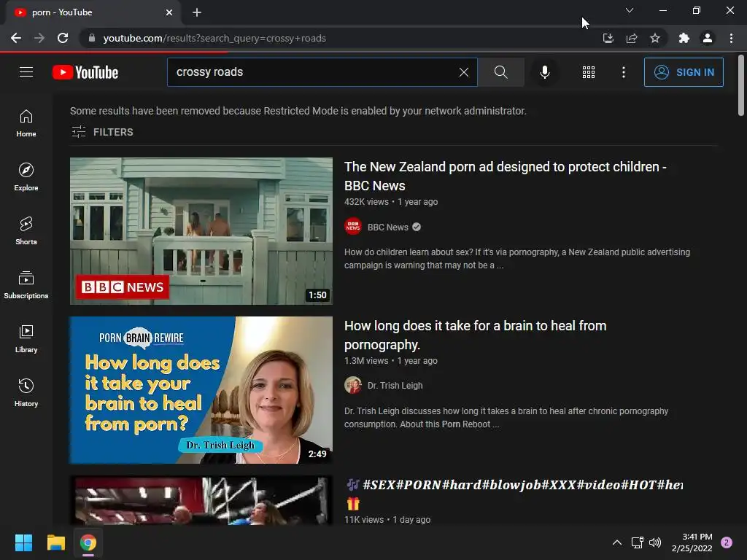Click the address bar URL
Image resolution: width=747 pixels, height=560 pixels.
pyautogui.click(x=214, y=38)
